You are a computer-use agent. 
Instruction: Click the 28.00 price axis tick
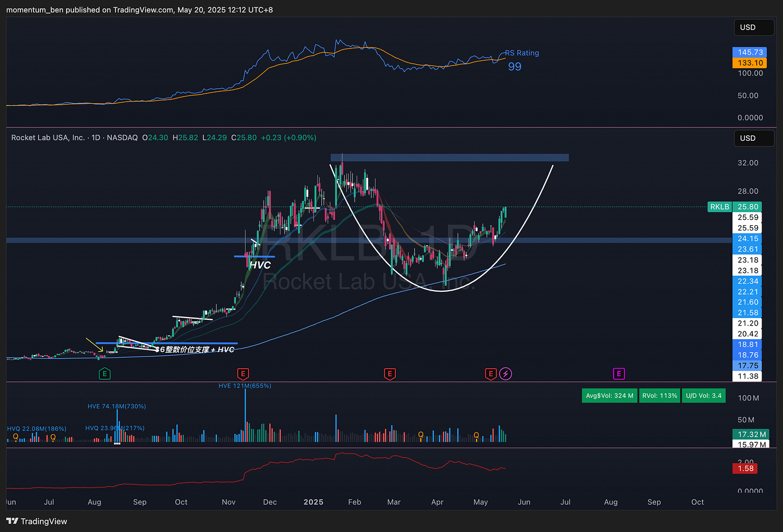tap(748, 191)
